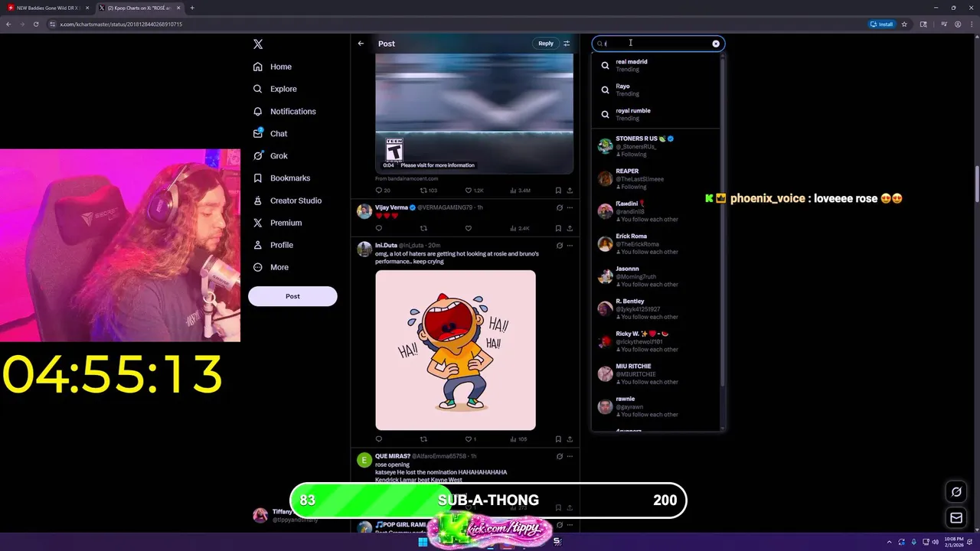Open Creator Studio
The image size is (980, 551).
pyautogui.click(x=287, y=201)
